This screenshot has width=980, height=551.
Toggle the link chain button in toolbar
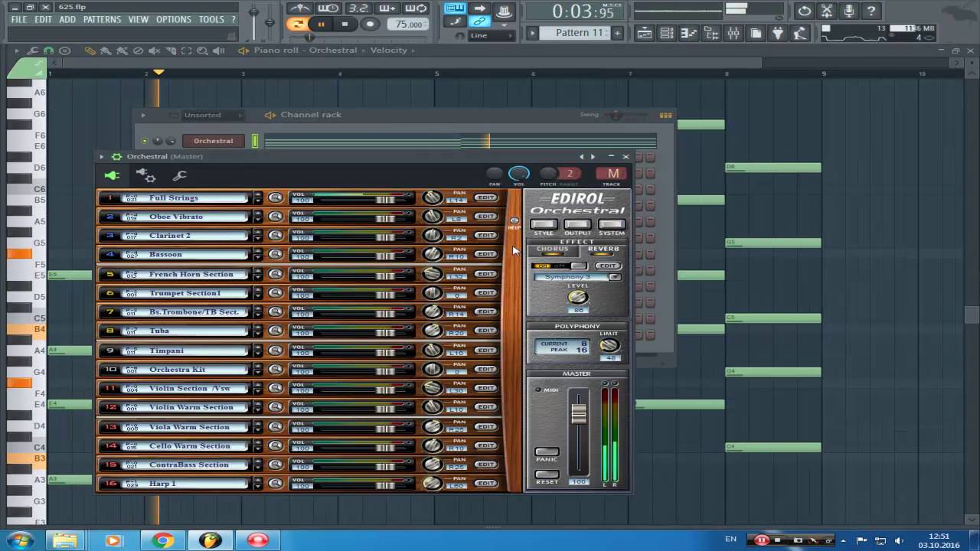[479, 22]
